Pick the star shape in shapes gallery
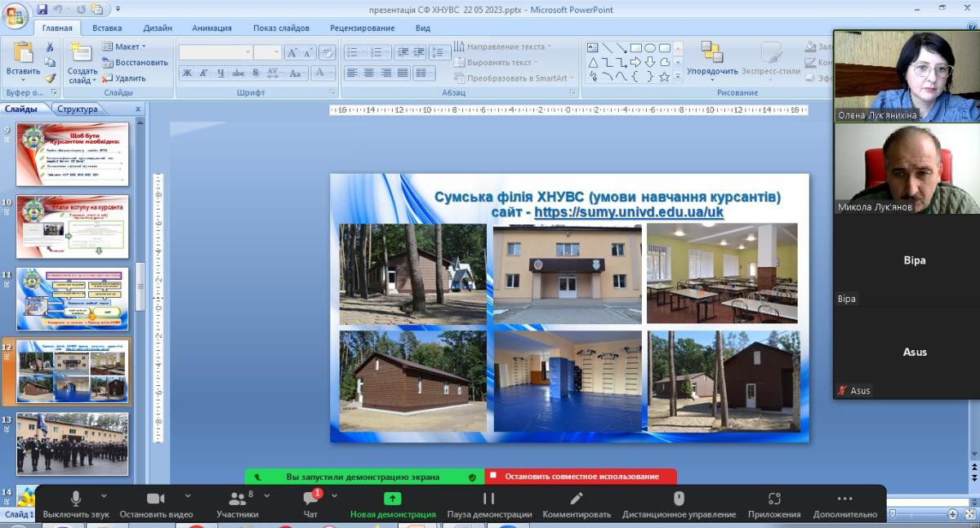Viewport: 980px width, 528px height. tap(665, 76)
